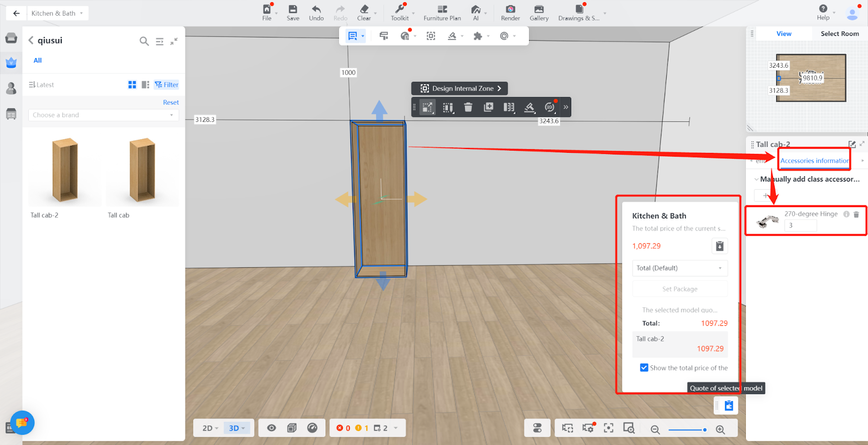
Task: Open the Choose a brand dropdown
Action: pyautogui.click(x=103, y=115)
